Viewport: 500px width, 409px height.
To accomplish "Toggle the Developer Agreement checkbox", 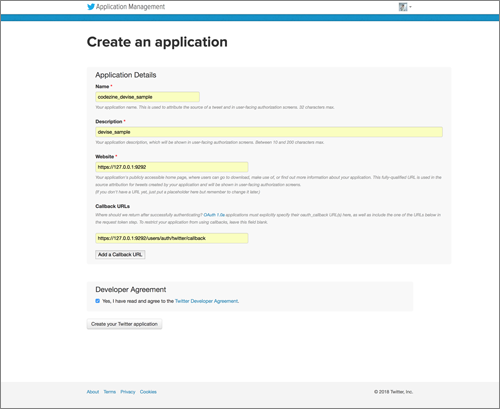I will [x=98, y=301].
